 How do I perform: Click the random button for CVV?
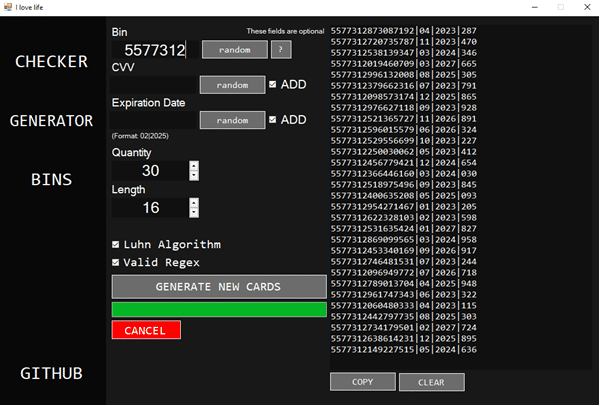232,85
